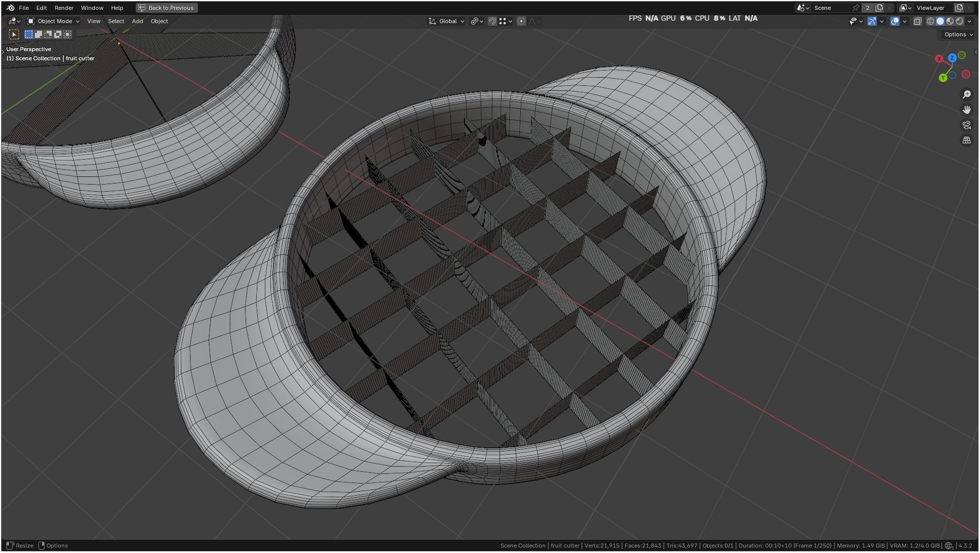
Task: Expand the gizmo options dropdown arrow
Action: pyautogui.click(x=881, y=21)
